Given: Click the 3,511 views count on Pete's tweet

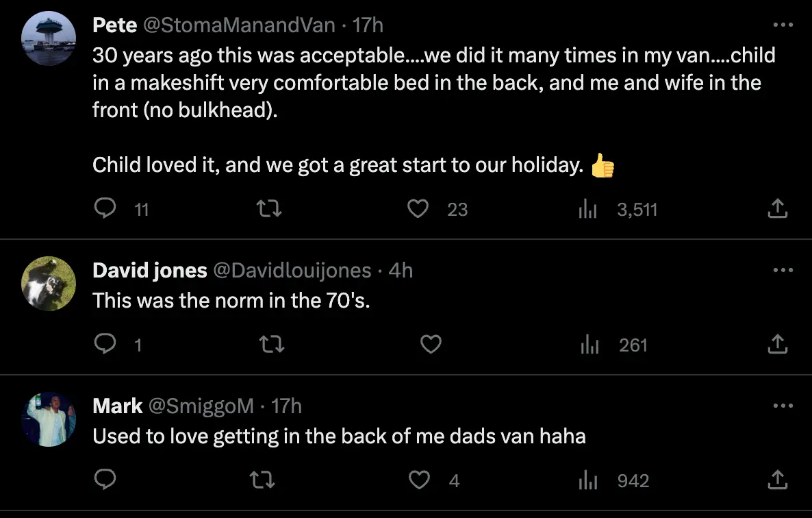Looking at the screenshot, I should pos(637,208).
